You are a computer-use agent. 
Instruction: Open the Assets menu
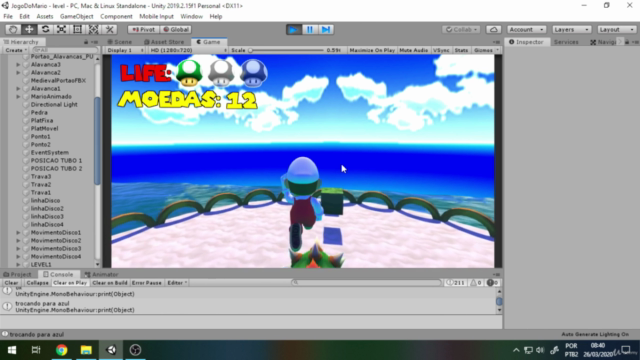coord(45,17)
